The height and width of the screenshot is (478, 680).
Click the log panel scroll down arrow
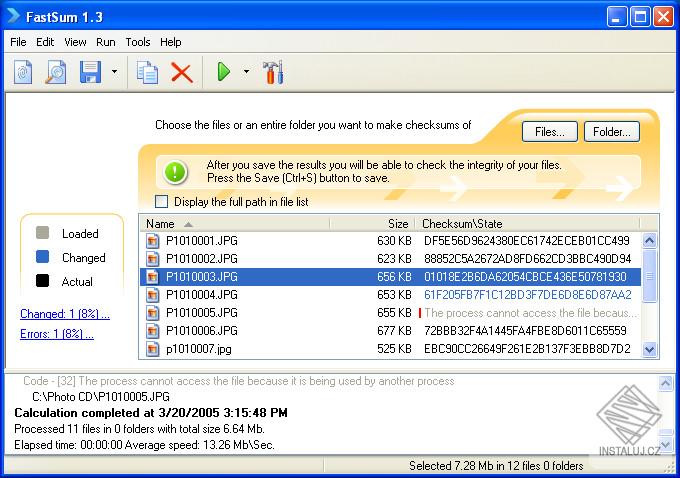coord(665,444)
